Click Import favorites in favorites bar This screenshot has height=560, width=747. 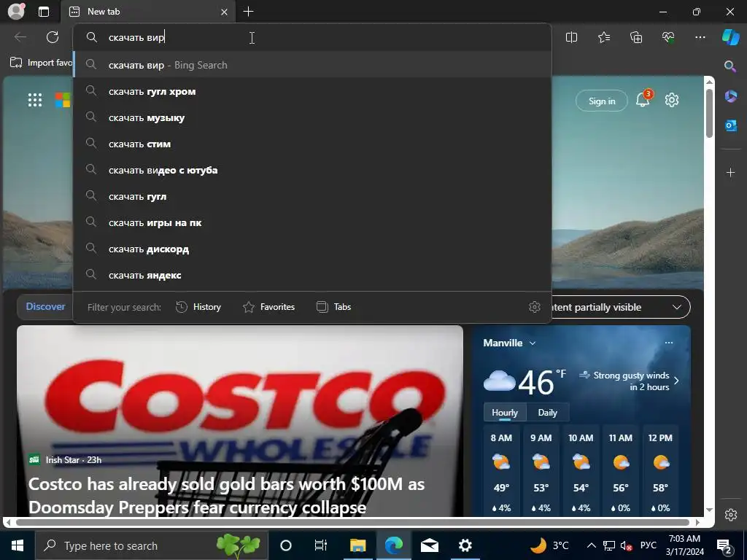click(x=41, y=63)
